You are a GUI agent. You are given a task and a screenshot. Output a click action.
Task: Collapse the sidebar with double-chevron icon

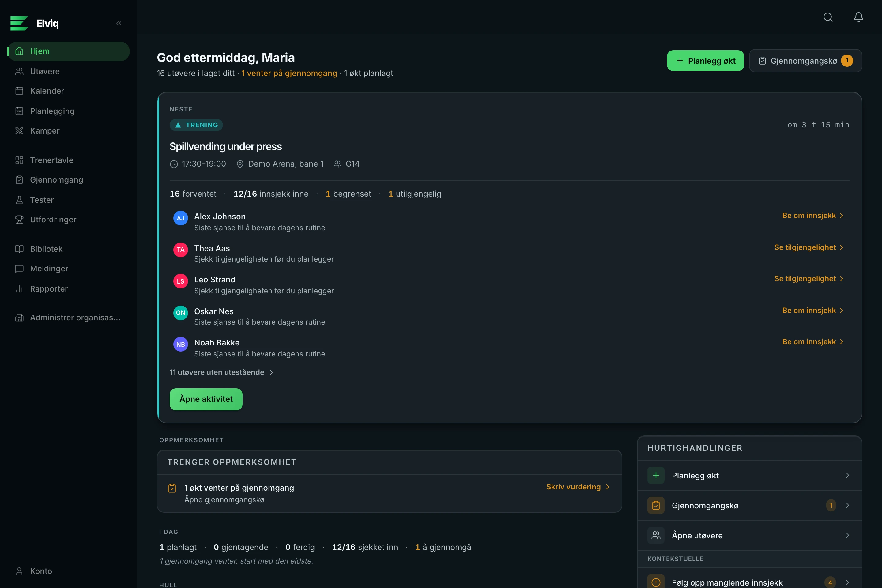pos(119,23)
